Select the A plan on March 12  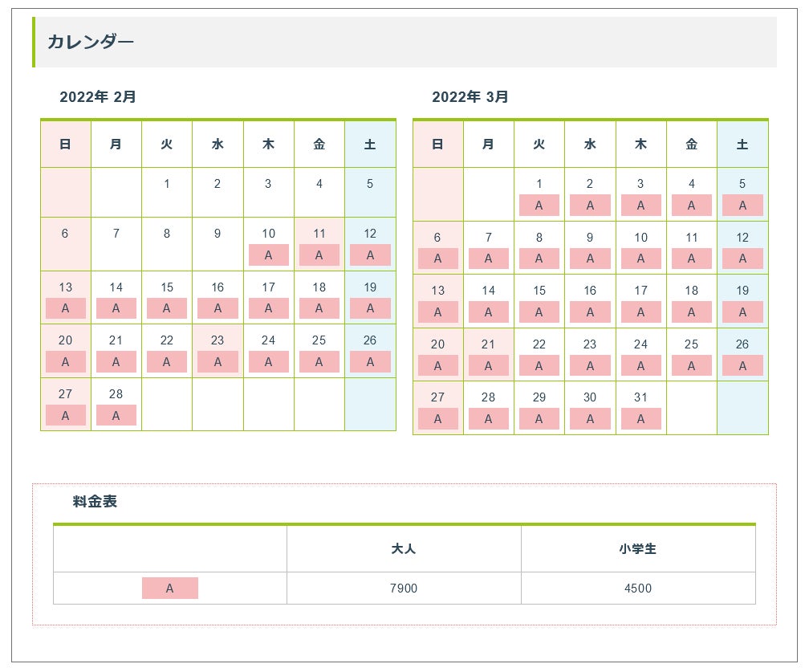point(742,259)
